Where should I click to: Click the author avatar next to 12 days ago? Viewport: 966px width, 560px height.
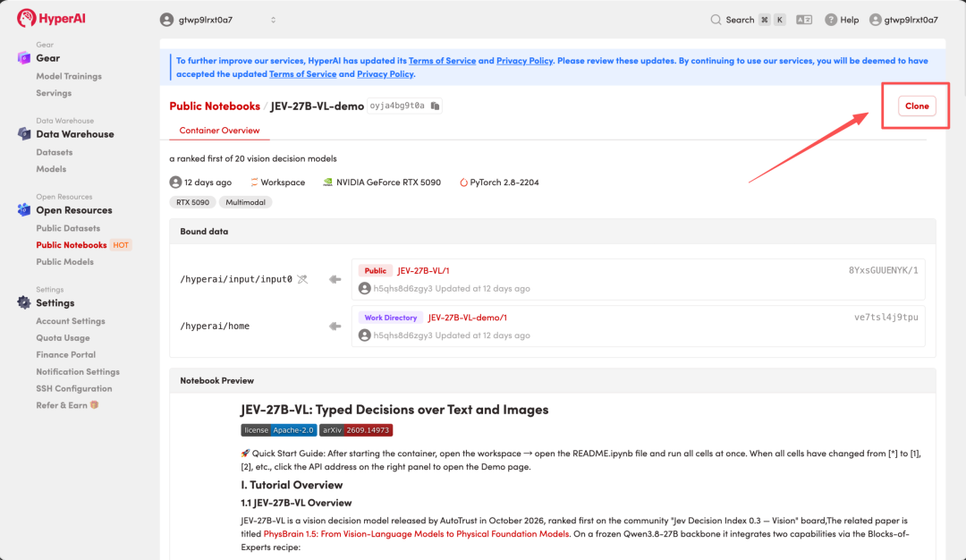175,182
